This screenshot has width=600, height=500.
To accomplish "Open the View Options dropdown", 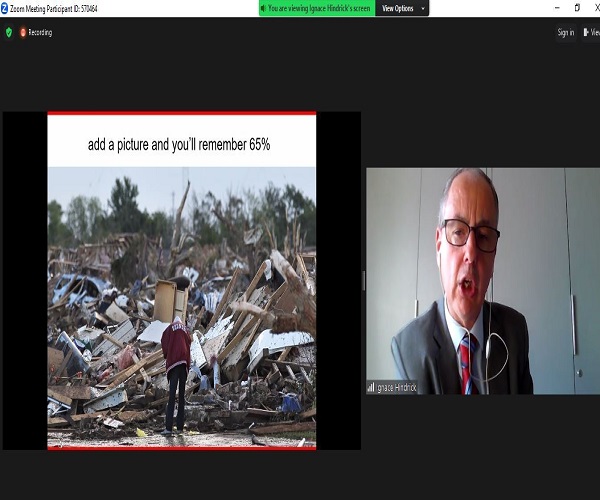I will 402,8.
